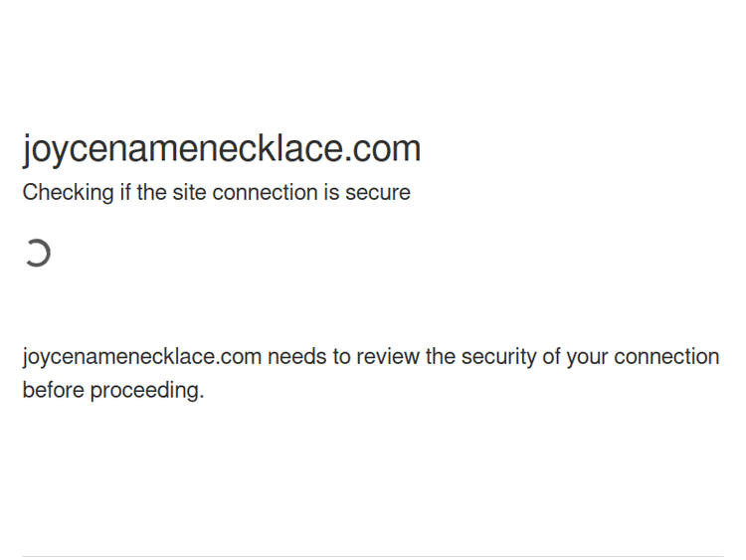Select the "Checking if the site connection is secure" line

[216, 193]
